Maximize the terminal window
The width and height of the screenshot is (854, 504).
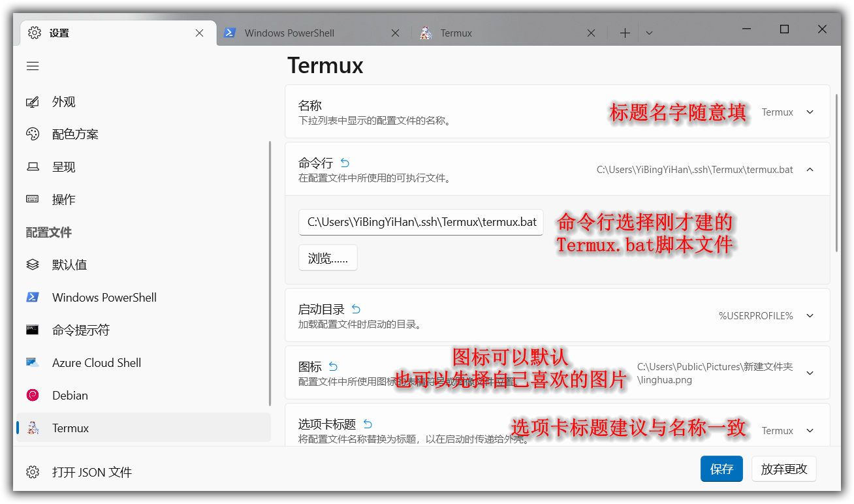785,29
